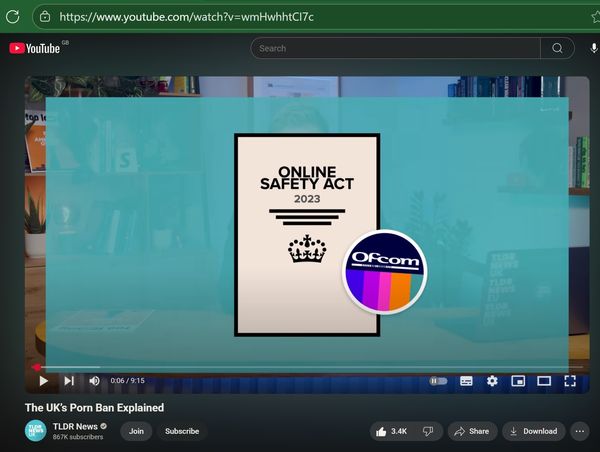600x452 pixels.
Task: Open the TLDR News channel avatar
Action: pos(36,431)
